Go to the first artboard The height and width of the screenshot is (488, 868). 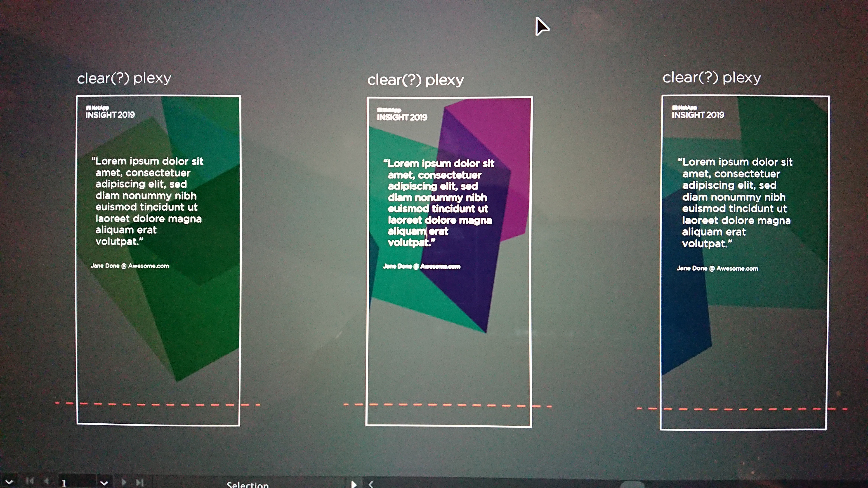coord(30,481)
